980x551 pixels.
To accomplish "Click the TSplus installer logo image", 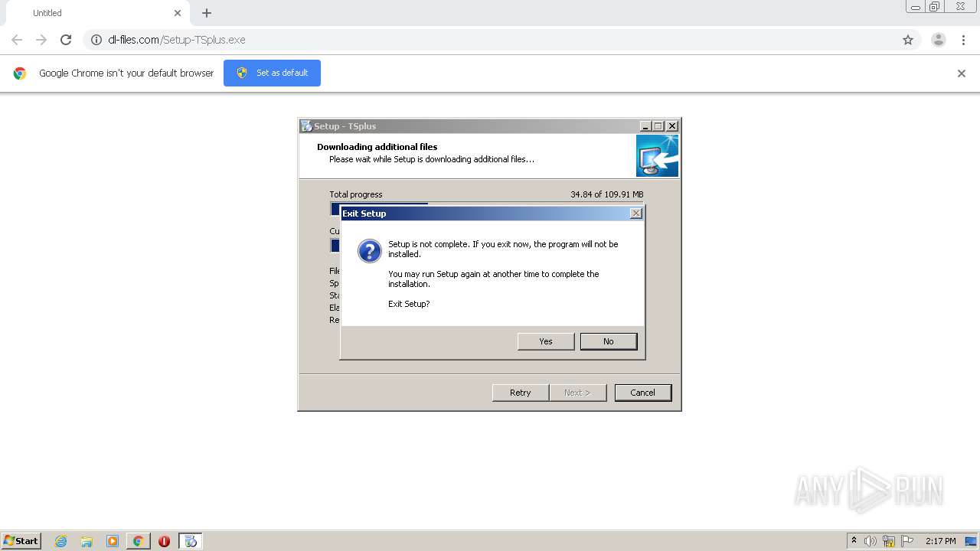I will point(658,156).
